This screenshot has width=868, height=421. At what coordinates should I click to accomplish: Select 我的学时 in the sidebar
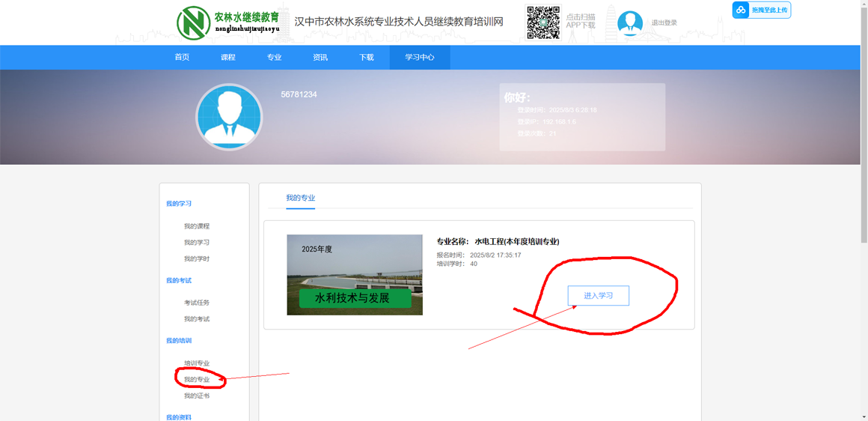(x=197, y=259)
